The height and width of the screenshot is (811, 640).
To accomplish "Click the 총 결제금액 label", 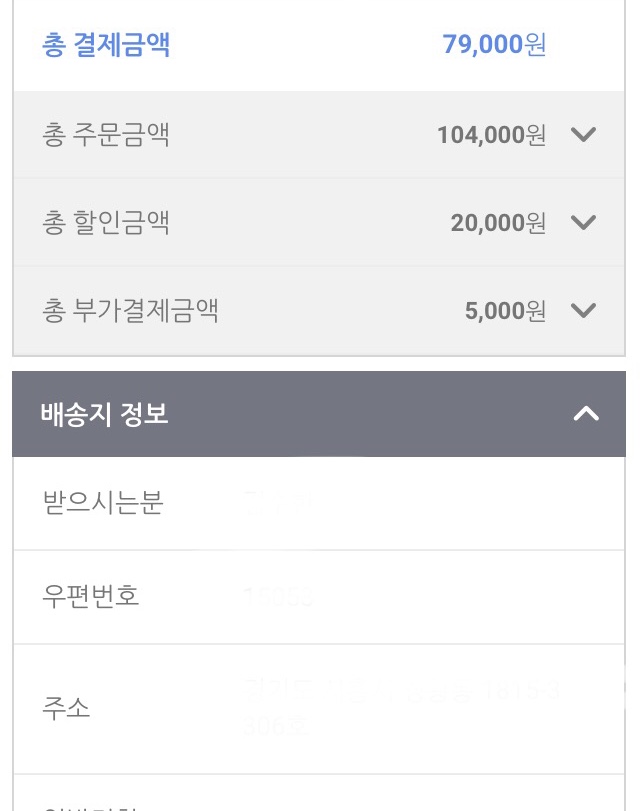I will pyautogui.click(x=106, y=45).
